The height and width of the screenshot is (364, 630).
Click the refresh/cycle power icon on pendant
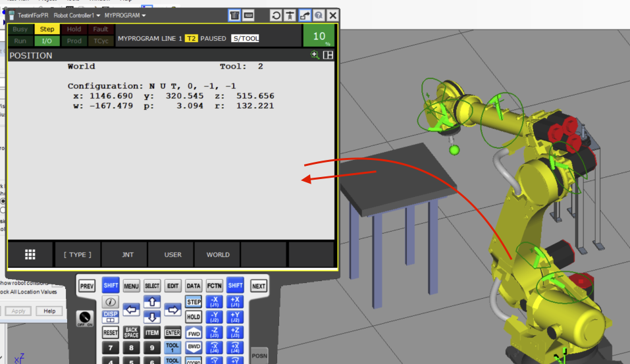tap(276, 16)
